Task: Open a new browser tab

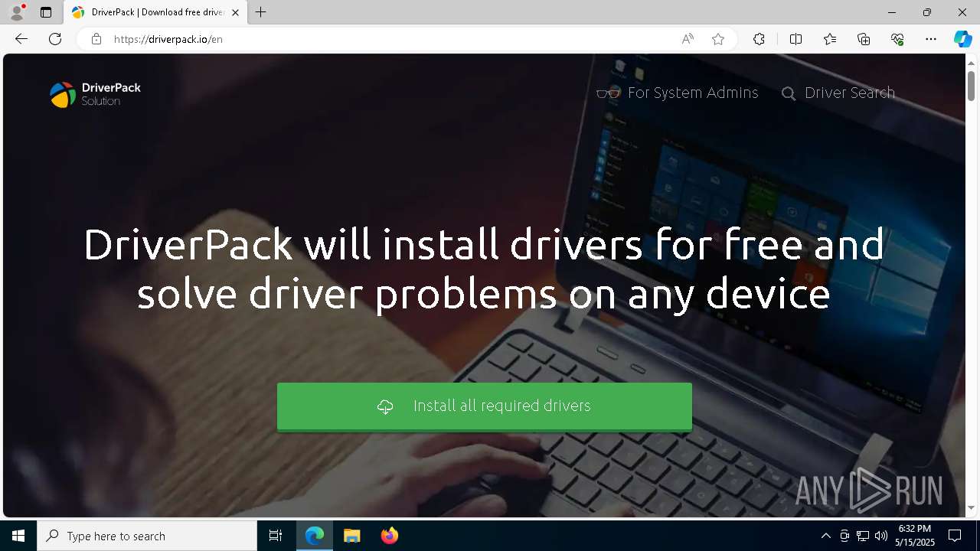Action: [x=261, y=12]
